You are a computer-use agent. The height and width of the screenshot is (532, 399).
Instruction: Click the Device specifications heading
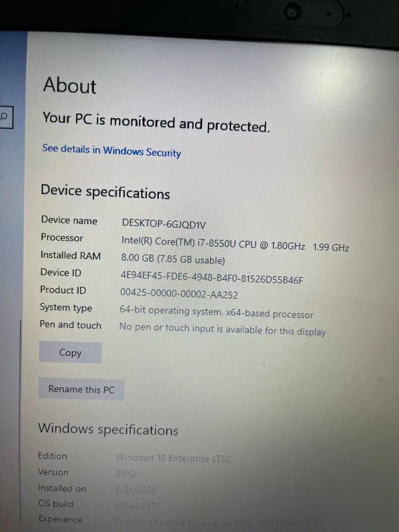pyautogui.click(x=105, y=192)
